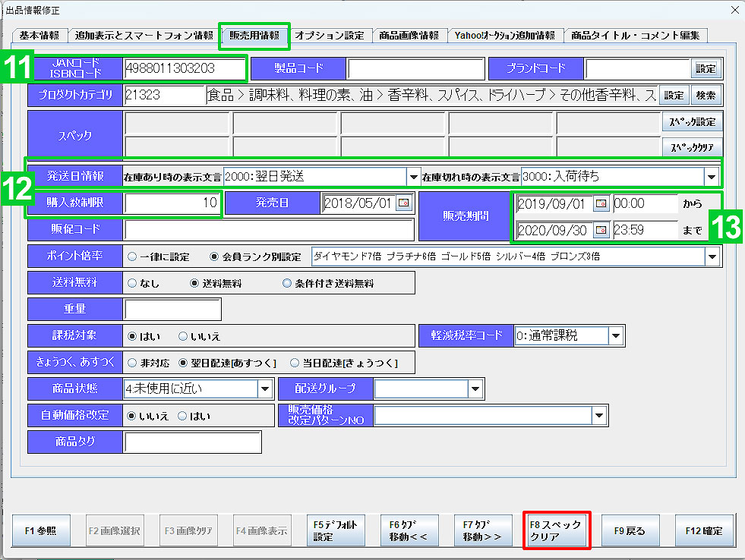The image size is (745, 560).
Task: Open calendar for 販売期間 end date
Action: [x=601, y=230]
